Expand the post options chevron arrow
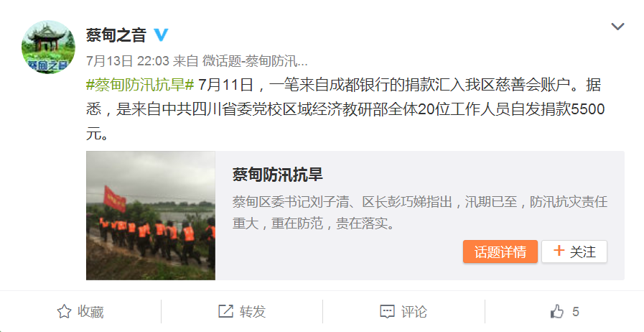The image size is (644, 332). pyautogui.click(x=617, y=27)
